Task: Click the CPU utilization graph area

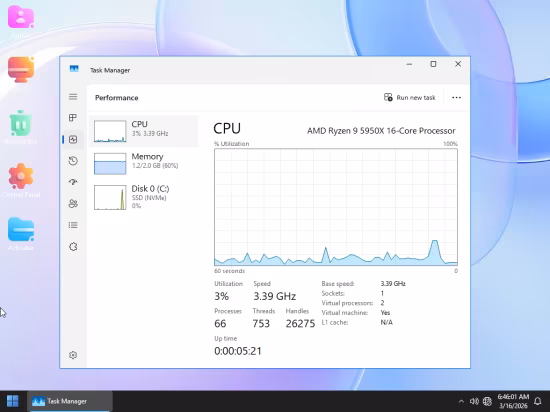Action: point(336,207)
